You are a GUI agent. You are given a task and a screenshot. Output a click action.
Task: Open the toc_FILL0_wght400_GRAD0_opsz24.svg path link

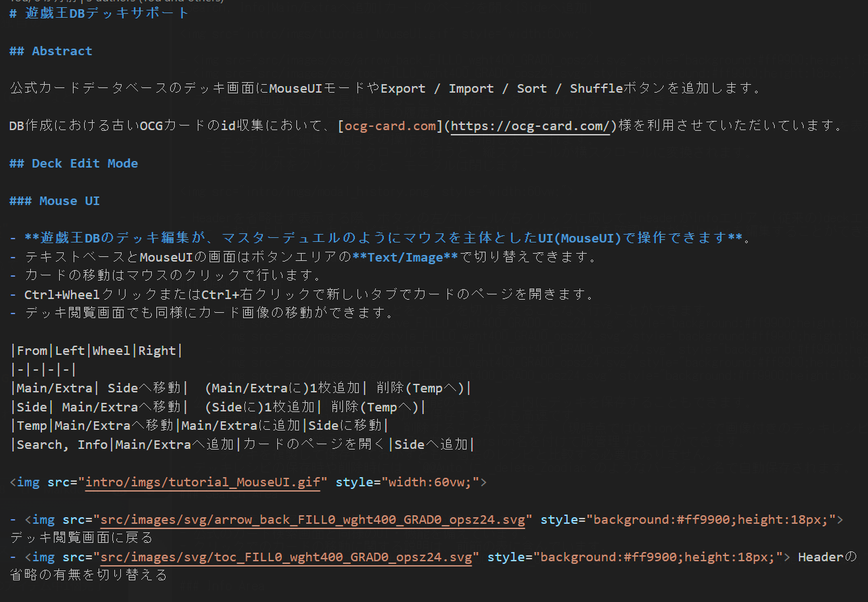click(286, 557)
